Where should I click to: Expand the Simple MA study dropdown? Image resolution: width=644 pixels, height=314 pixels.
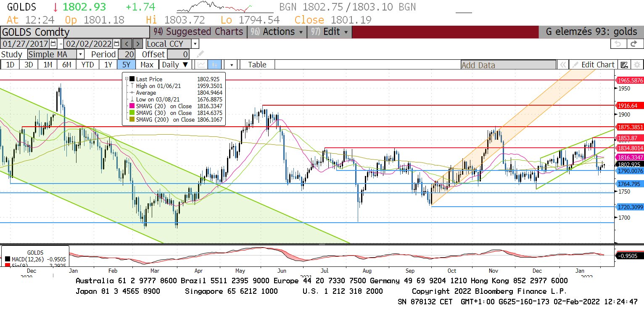coord(80,54)
